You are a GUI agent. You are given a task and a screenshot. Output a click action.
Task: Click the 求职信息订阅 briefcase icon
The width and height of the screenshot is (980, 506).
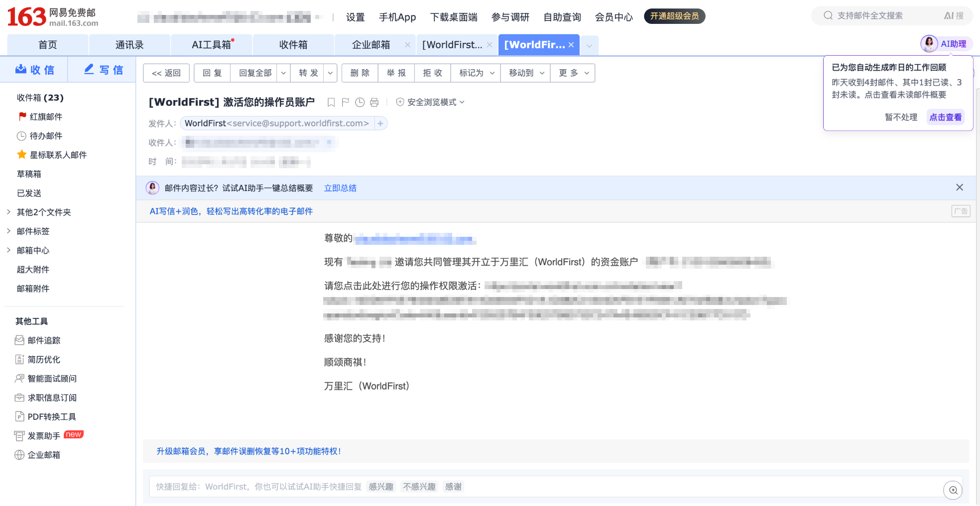pyautogui.click(x=19, y=398)
